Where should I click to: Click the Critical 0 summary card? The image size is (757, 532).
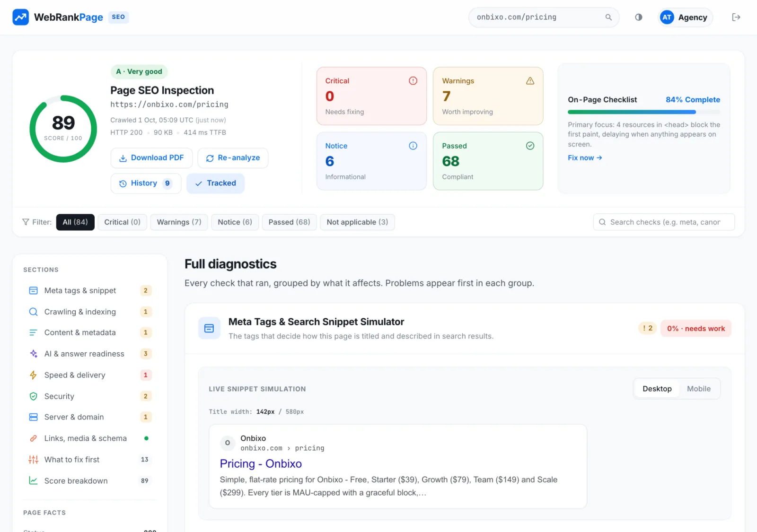click(371, 96)
